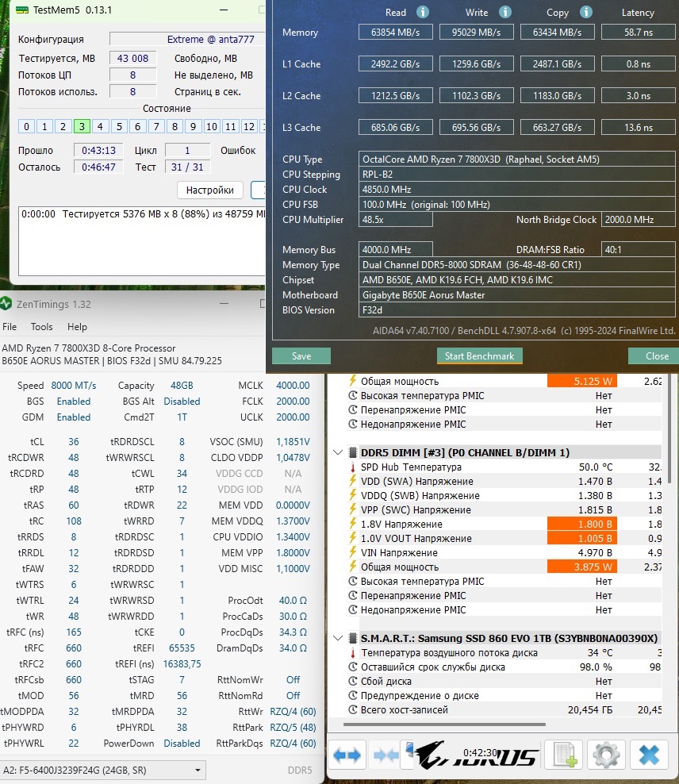Click the Memory Read field 63854 MB/s
The width and height of the screenshot is (679, 784).
395,32
